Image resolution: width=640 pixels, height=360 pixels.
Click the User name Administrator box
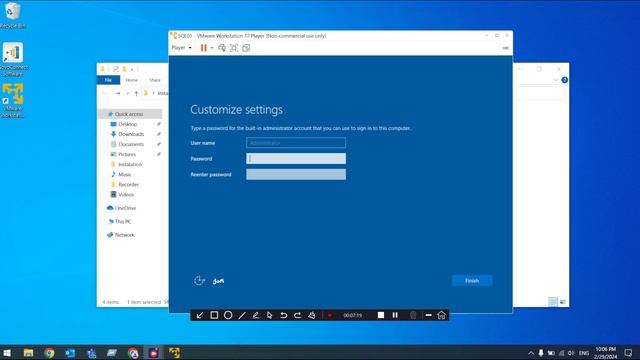(x=296, y=143)
